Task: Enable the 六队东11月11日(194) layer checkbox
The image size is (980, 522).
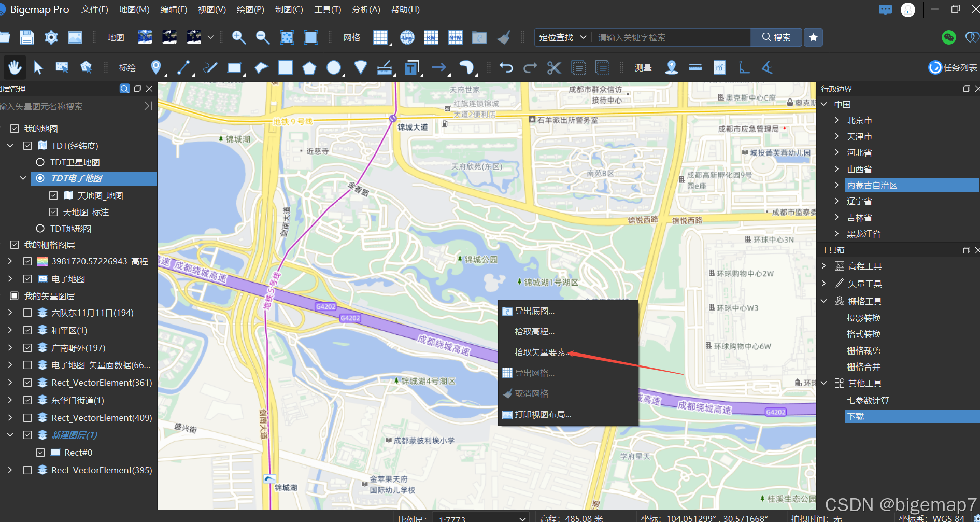Action: [x=27, y=313]
